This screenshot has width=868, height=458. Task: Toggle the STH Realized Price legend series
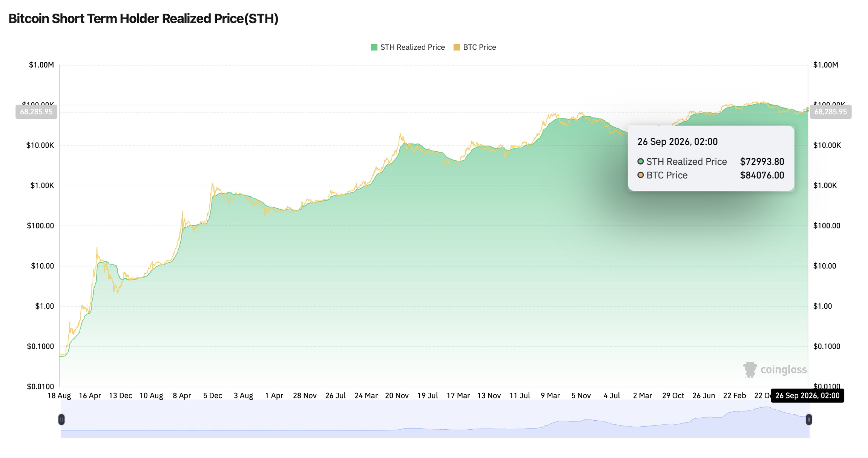coord(408,47)
